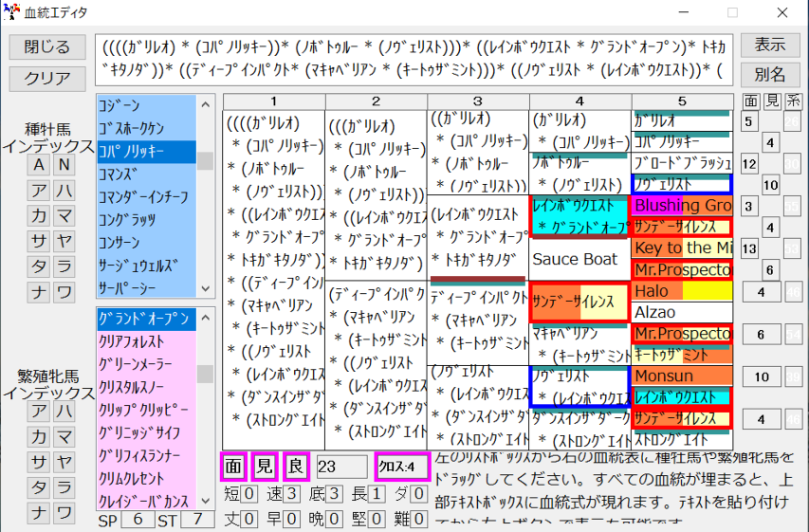Click the 別名 (alias) button
The image size is (809, 532).
click(770, 75)
